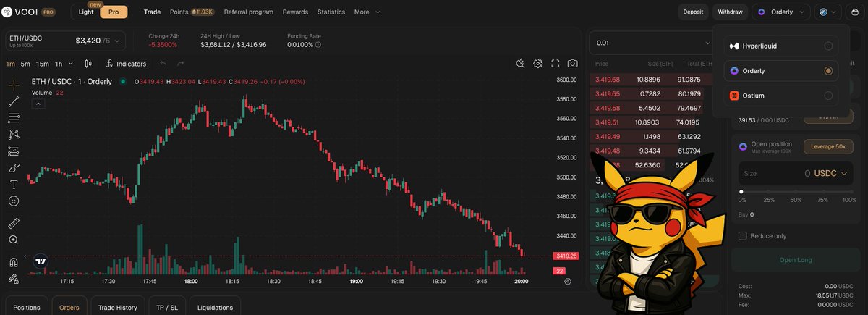Set chart timeframe to 1h
Image resolution: width=868 pixels, height=315 pixels.
point(59,64)
